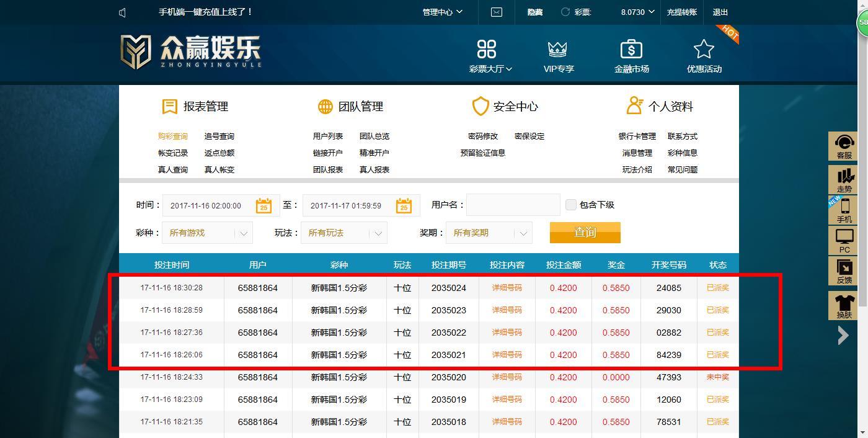
Task: Open 彩票大厅 lottery hall icon
Action: [487, 49]
